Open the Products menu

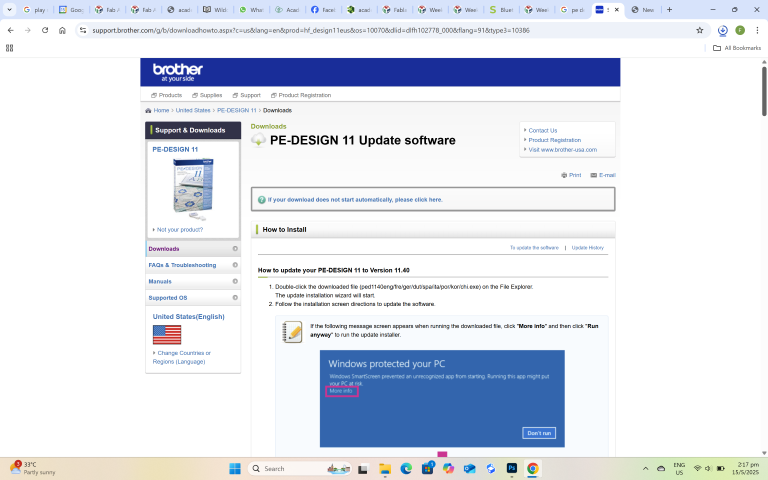click(x=167, y=95)
